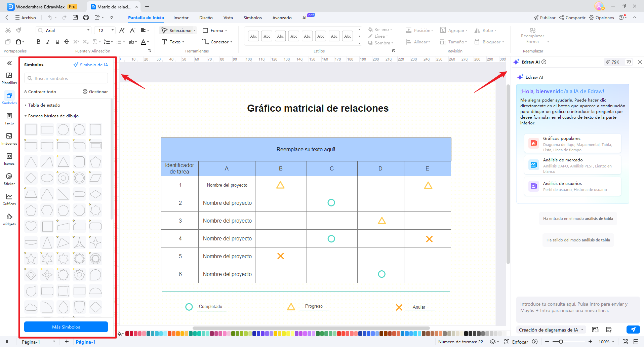The height and width of the screenshot is (347, 644).
Task: Open the Archivo menu
Action: pyautogui.click(x=26, y=17)
